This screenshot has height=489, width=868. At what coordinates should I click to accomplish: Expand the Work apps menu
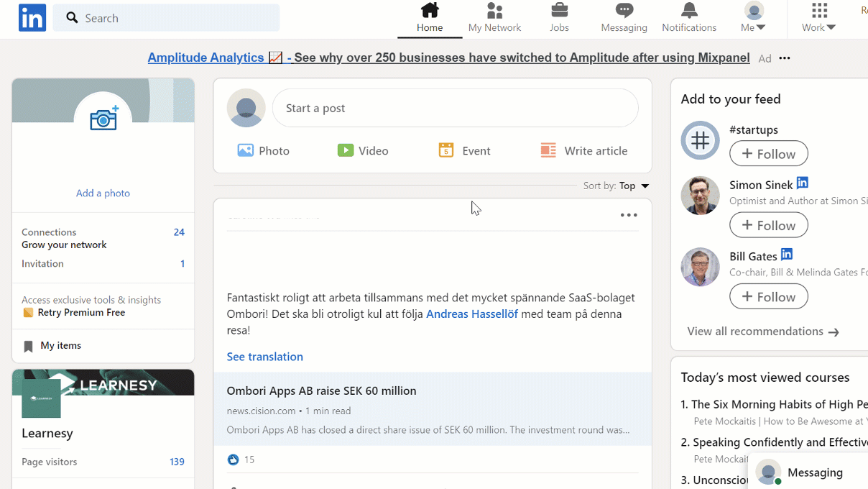(818, 19)
